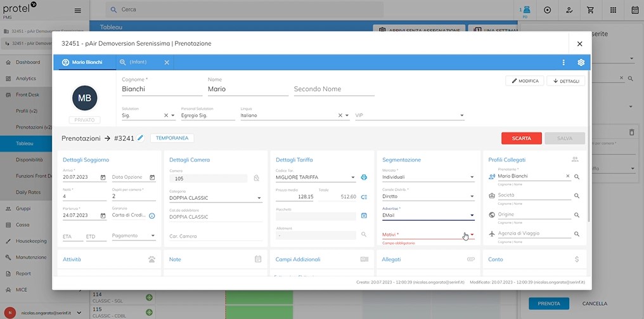
Task: Click the calendar icon in Note panel
Action: [258, 259]
